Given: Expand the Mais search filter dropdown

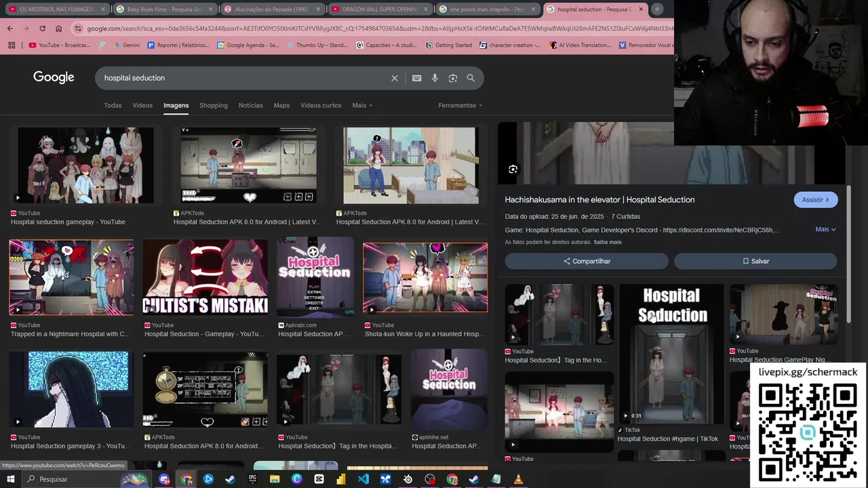Looking at the screenshot, I should point(362,105).
